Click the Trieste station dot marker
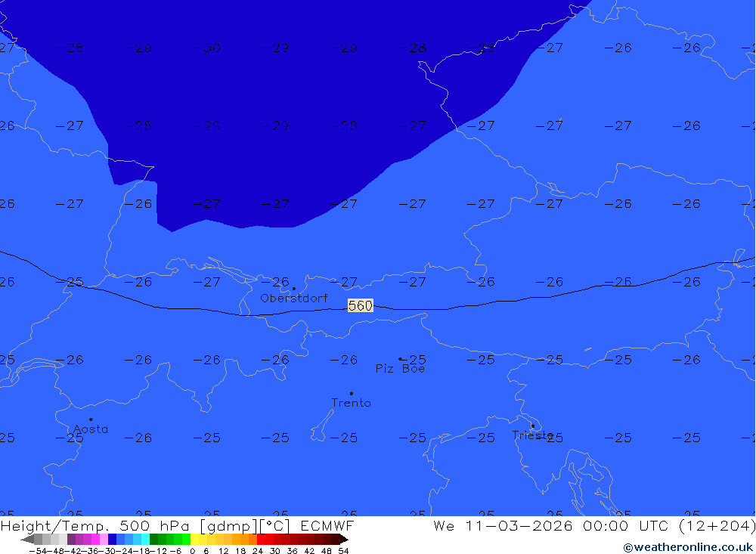 pyautogui.click(x=533, y=426)
